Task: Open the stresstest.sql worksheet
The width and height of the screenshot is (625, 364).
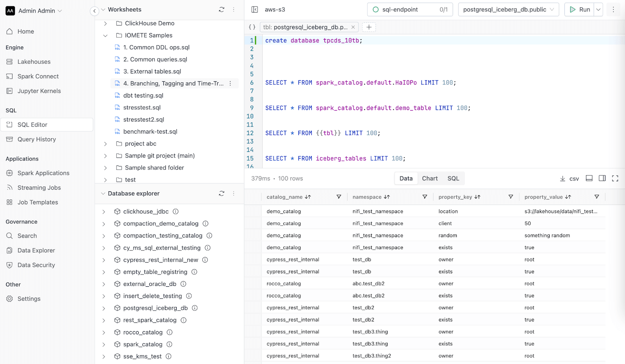Action: tap(142, 107)
